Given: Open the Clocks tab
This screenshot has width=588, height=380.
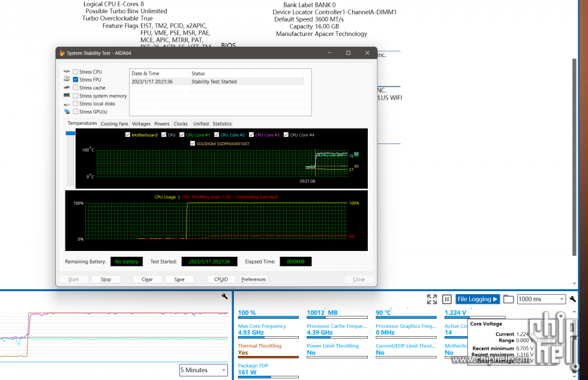Looking at the screenshot, I should tap(181, 124).
